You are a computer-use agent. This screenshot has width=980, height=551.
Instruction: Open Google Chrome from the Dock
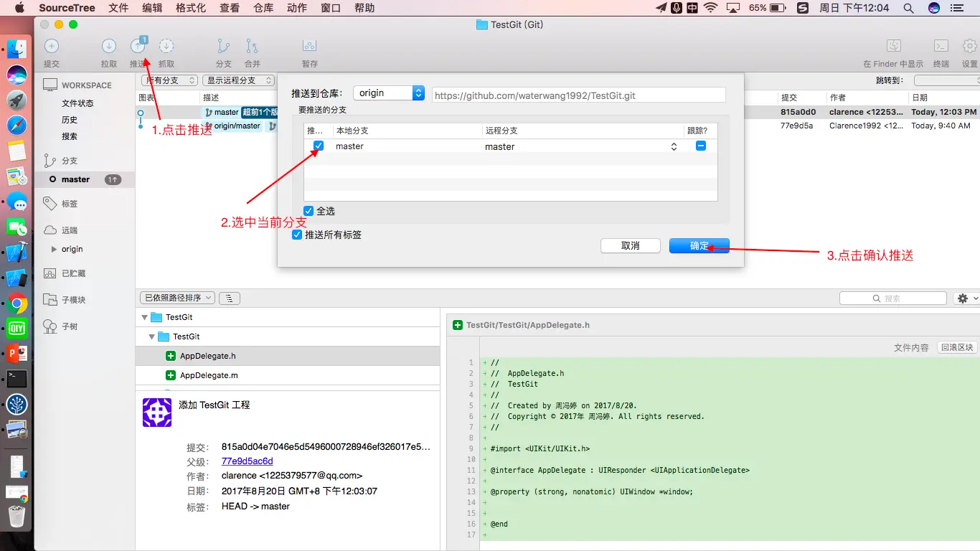pyautogui.click(x=17, y=304)
